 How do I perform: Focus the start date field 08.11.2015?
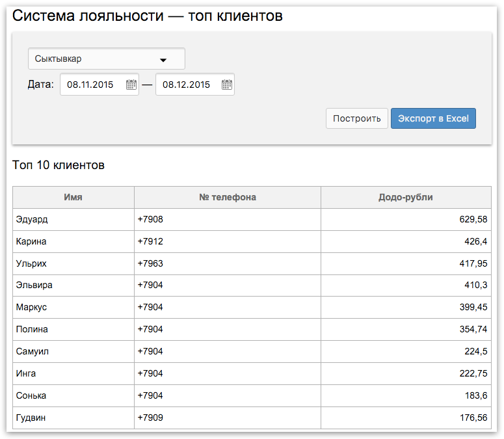click(x=99, y=84)
